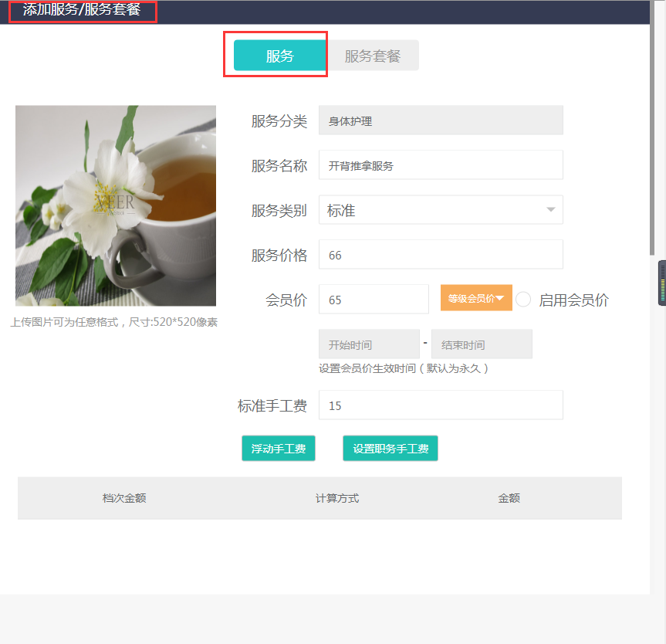
Task: Click the vertical scrollbar thumb
Action: click(652, 127)
